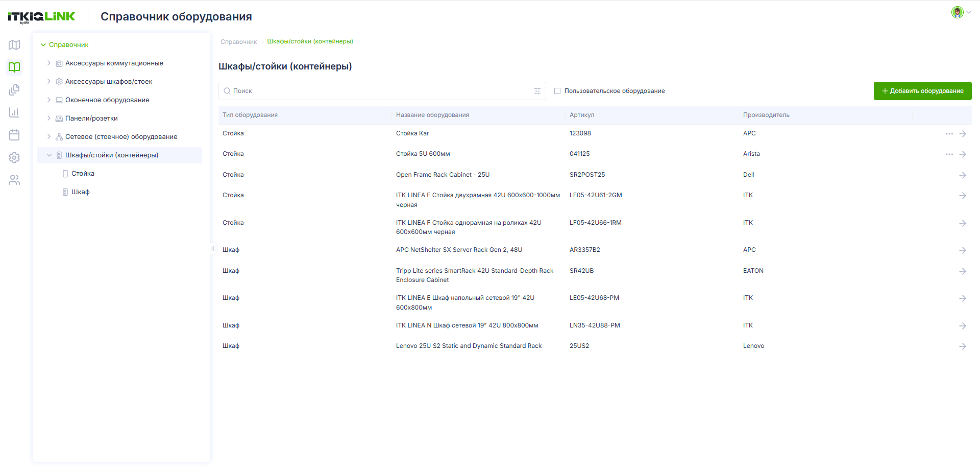This screenshot has height=470, width=980.
Task: Expand Оконечное оборудование node
Action: [49, 100]
